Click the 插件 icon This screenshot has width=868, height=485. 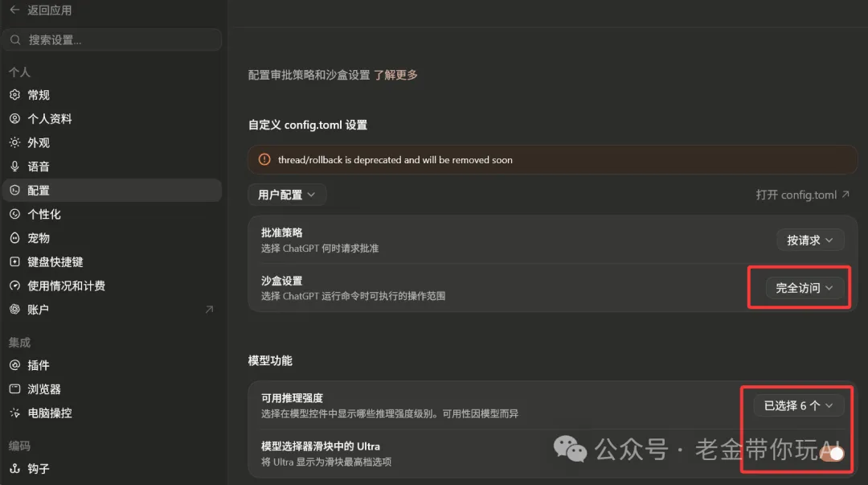pos(15,365)
